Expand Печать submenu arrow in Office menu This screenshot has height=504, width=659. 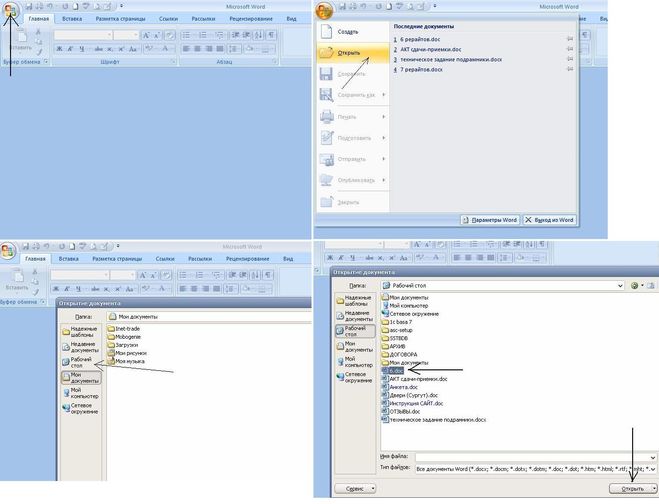384,116
